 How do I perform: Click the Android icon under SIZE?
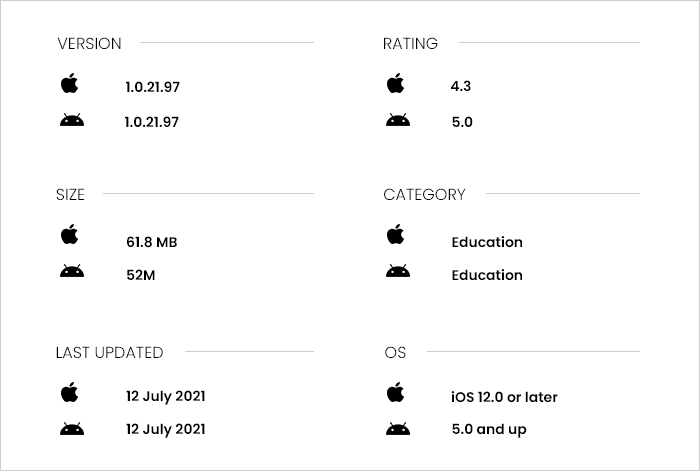coord(71,271)
